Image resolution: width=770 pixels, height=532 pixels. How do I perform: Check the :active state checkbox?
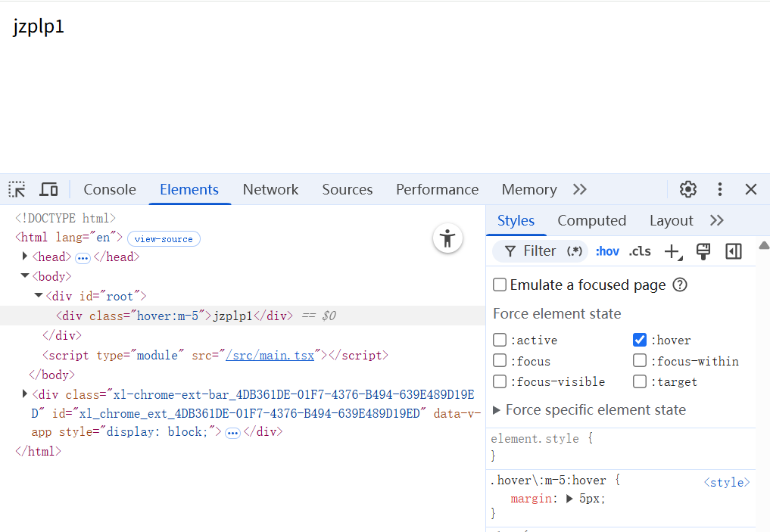(x=500, y=340)
